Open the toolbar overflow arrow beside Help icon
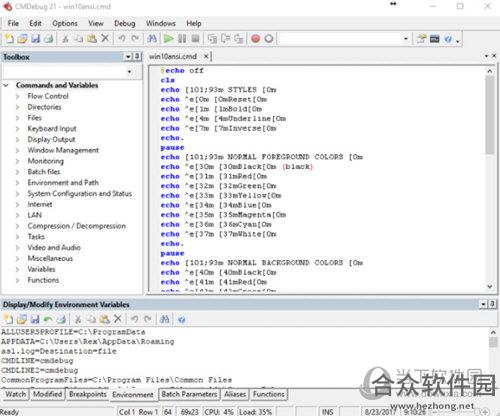This screenshot has height=416, width=500. pos(458,41)
